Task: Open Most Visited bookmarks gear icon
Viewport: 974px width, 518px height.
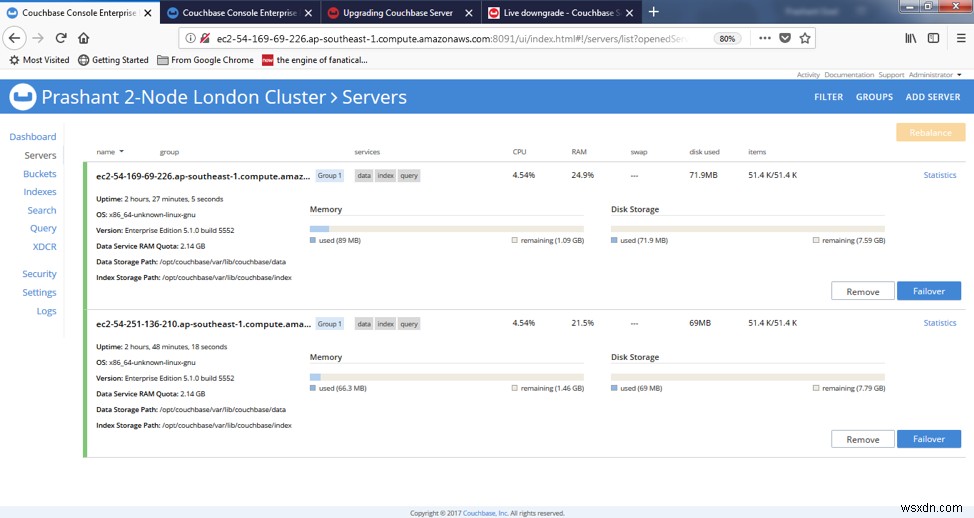Action: [x=14, y=60]
